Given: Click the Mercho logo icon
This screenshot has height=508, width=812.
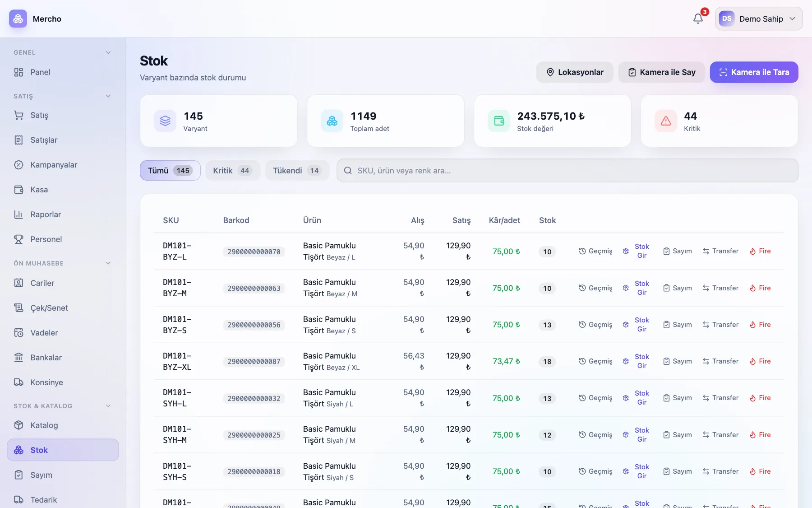Looking at the screenshot, I should point(18,19).
